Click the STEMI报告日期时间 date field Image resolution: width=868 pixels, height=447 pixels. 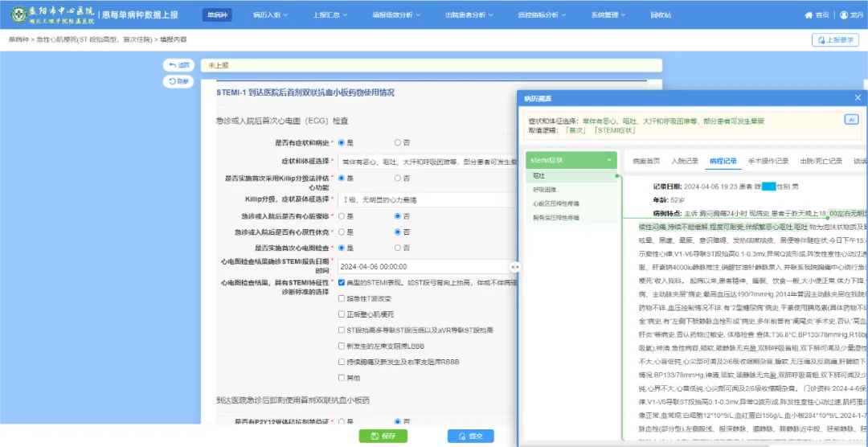click(x=428, y=266)
